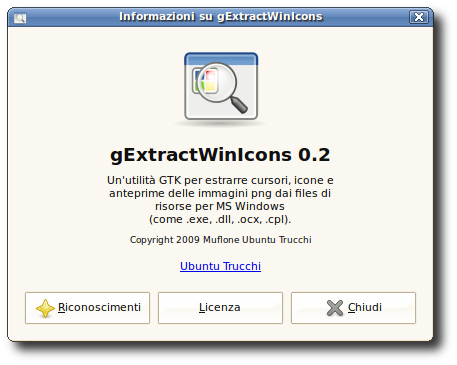
Task: Click the "Informazioni su gExtractWinIcons" window title
Action: click(x=221, y=16)
